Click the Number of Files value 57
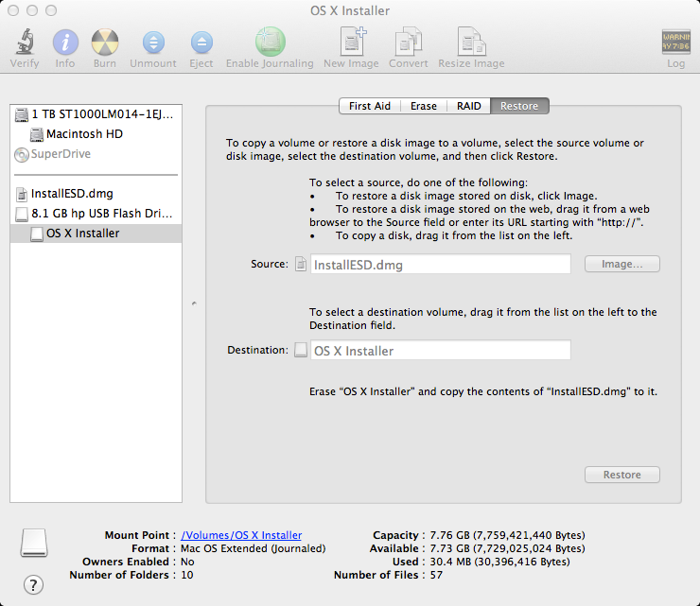The image size is (700, 606). coord(436,575)
